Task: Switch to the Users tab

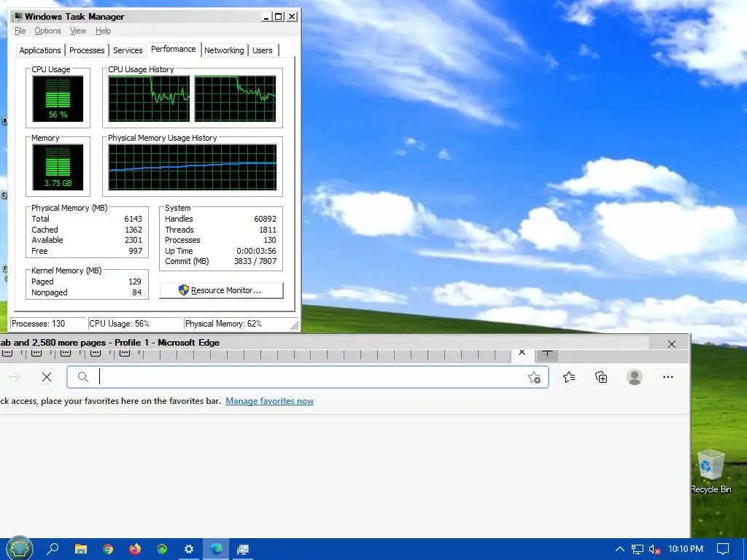Action: pos(263,50)
